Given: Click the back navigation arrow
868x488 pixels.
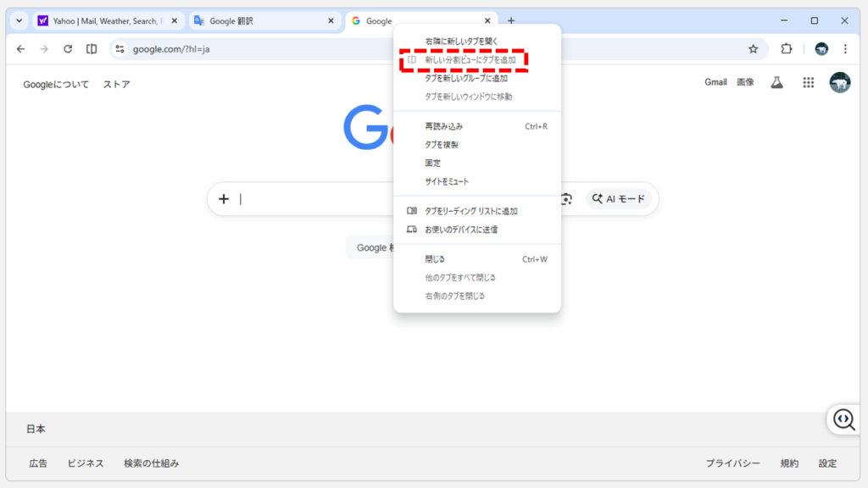Looking at the screenshot, I should (x=20, y=50).
